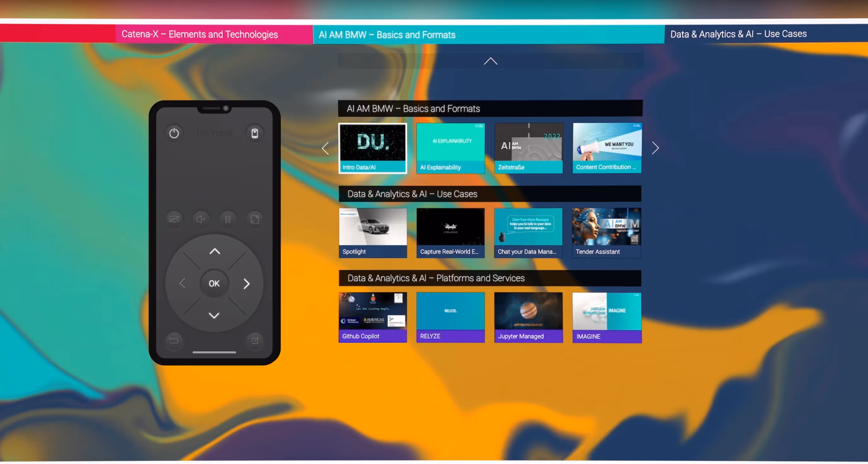Click the right arrow on the remote d-pad
The height and width of the screenshot is (464, 868).
[247, 283]
